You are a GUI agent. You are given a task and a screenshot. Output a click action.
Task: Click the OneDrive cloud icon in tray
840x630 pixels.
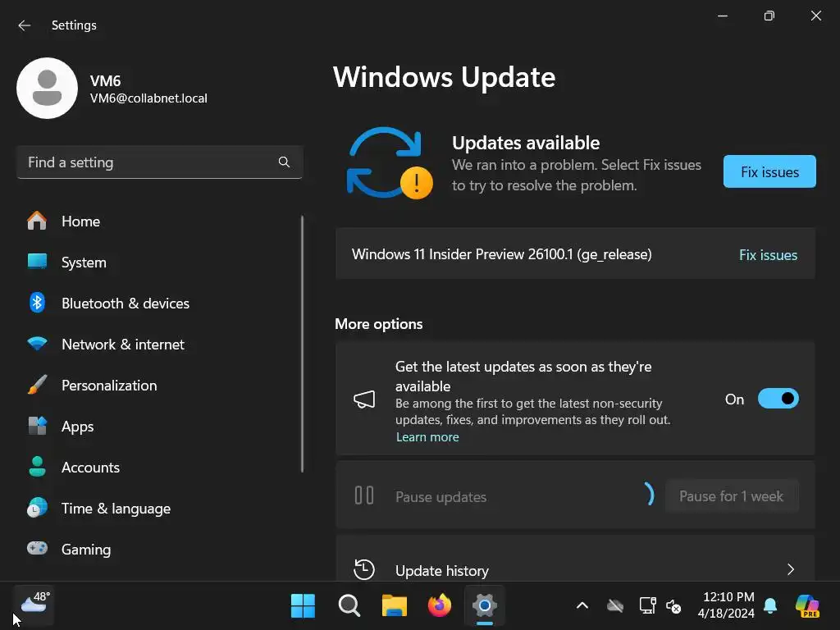[x=615, y=606]
